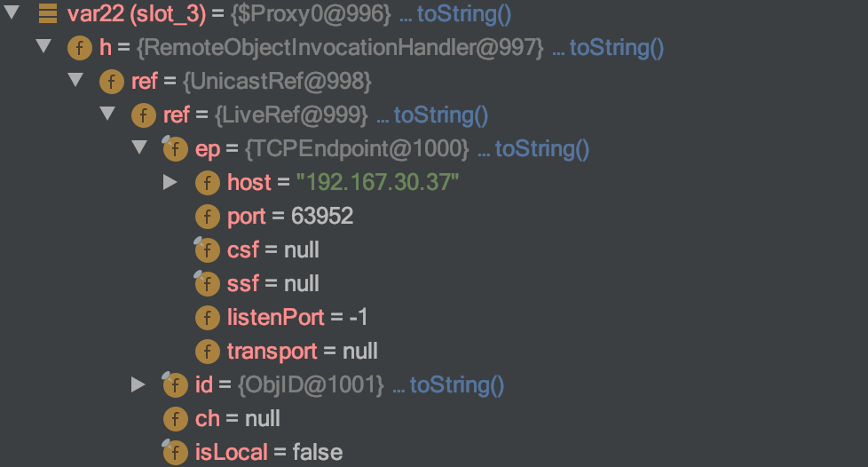This screenshot has width=868, height=467.
Task: Click the field icon next to host
Action: (x=208, y=183)
